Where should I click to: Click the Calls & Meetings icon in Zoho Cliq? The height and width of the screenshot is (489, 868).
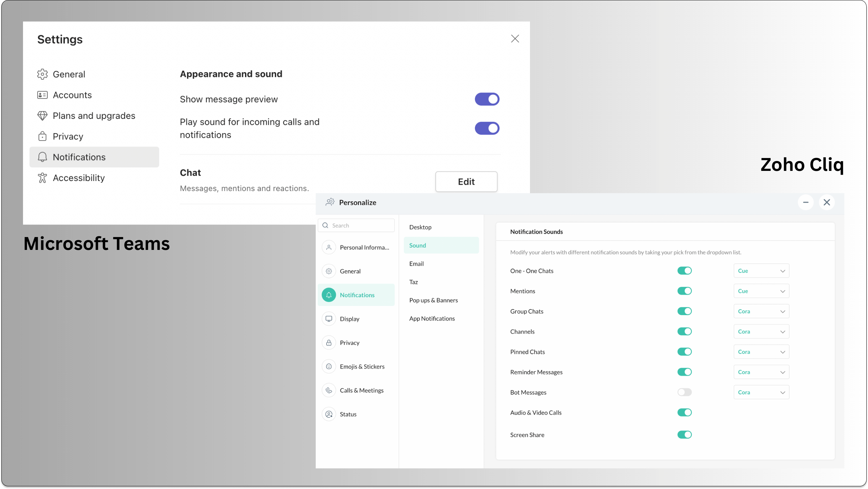[330, 390]
